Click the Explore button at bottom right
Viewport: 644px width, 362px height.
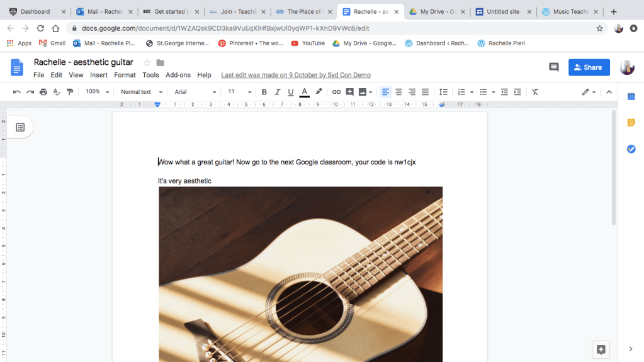pos(601,349)
